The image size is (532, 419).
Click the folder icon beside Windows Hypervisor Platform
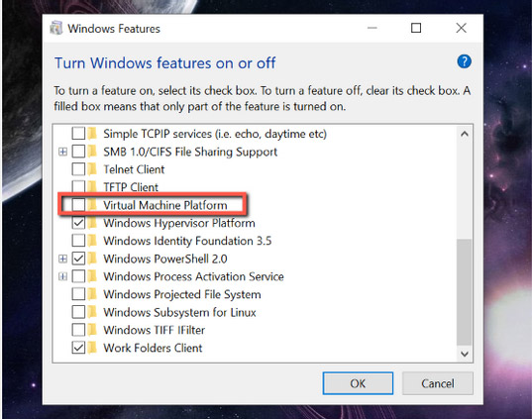pyautogui.click(x=92, y=223)
